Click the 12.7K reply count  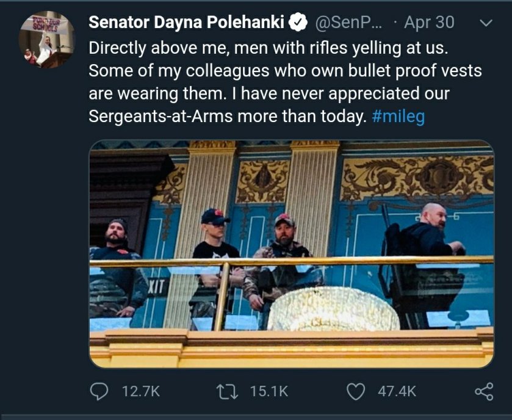[x=141, y=391]
